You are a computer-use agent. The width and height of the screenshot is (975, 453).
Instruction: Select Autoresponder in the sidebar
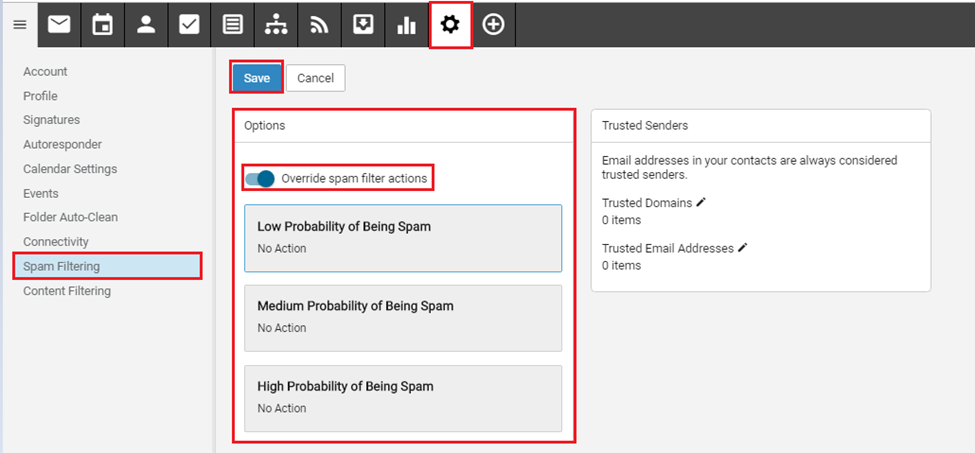[x=62, y=145]
